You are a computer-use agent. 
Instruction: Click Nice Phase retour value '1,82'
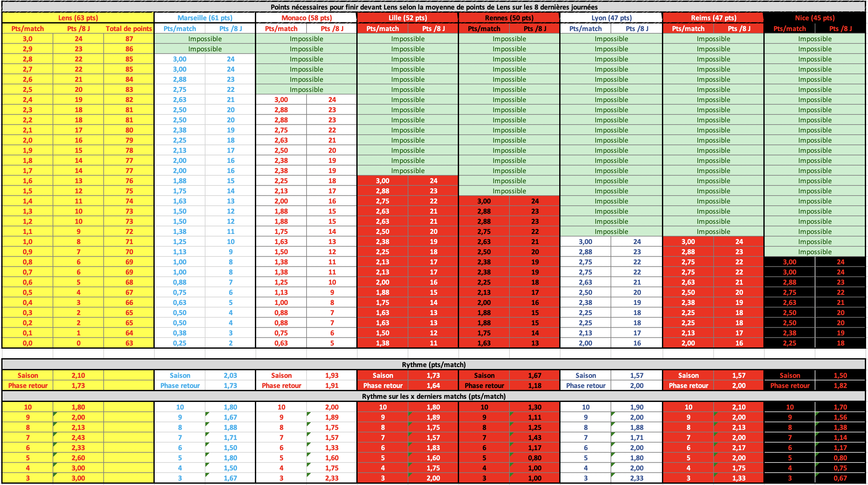click(x=840, y=385)
